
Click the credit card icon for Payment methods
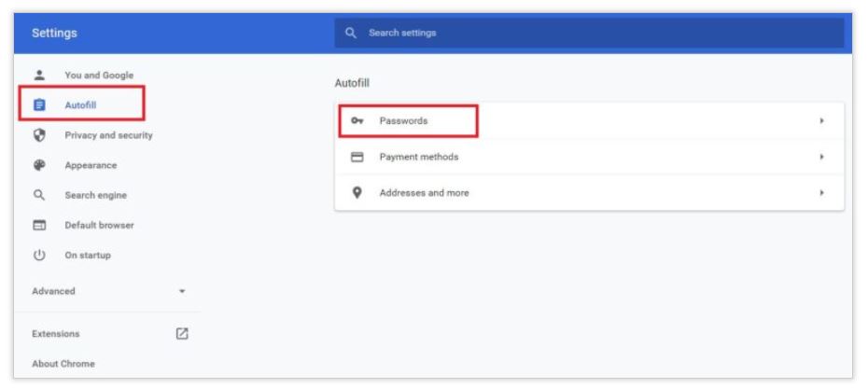click(x=357, y=157)
